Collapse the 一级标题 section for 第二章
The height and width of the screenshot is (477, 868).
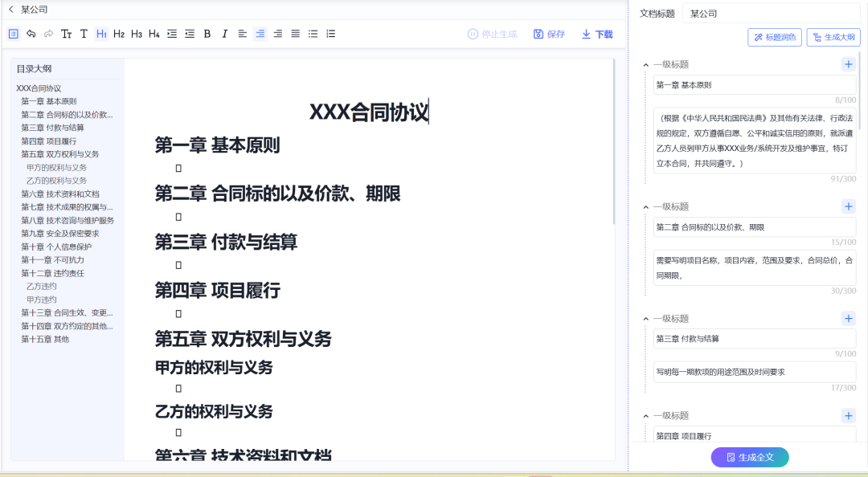pyautogui.click(x=645, y=207)
